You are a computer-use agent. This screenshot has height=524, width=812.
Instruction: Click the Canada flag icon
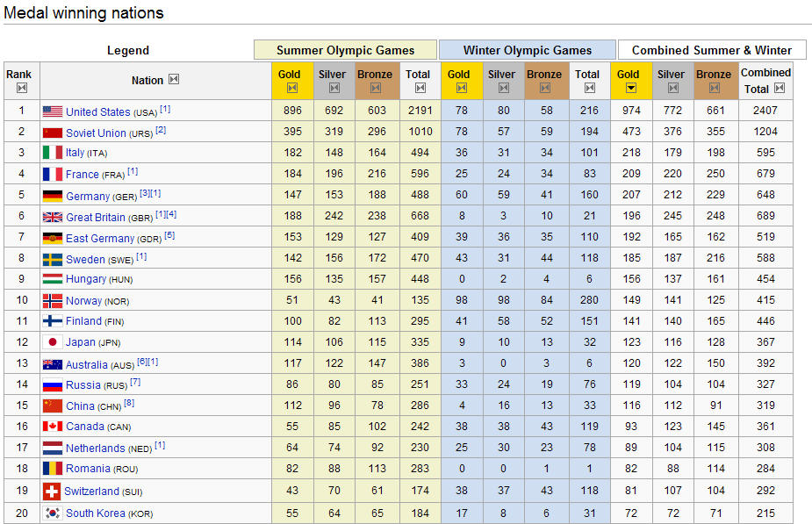(x=53, y=427)
